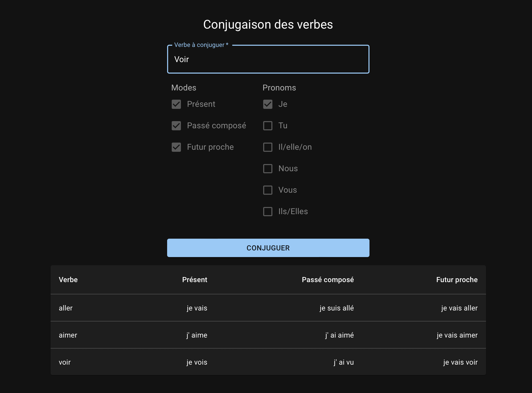The width and height of the screenshot is (532, 393).
Task: Deselect the Je pronoun checkbox
Action: 268,104
